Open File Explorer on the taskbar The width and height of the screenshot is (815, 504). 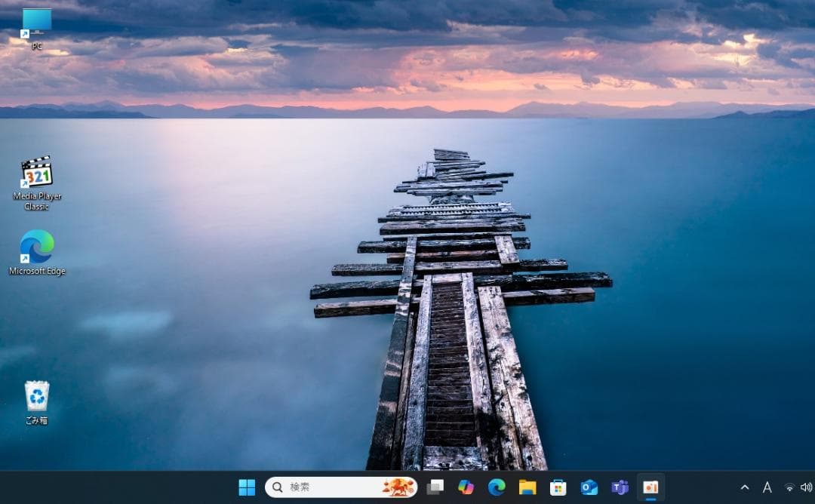528,488
